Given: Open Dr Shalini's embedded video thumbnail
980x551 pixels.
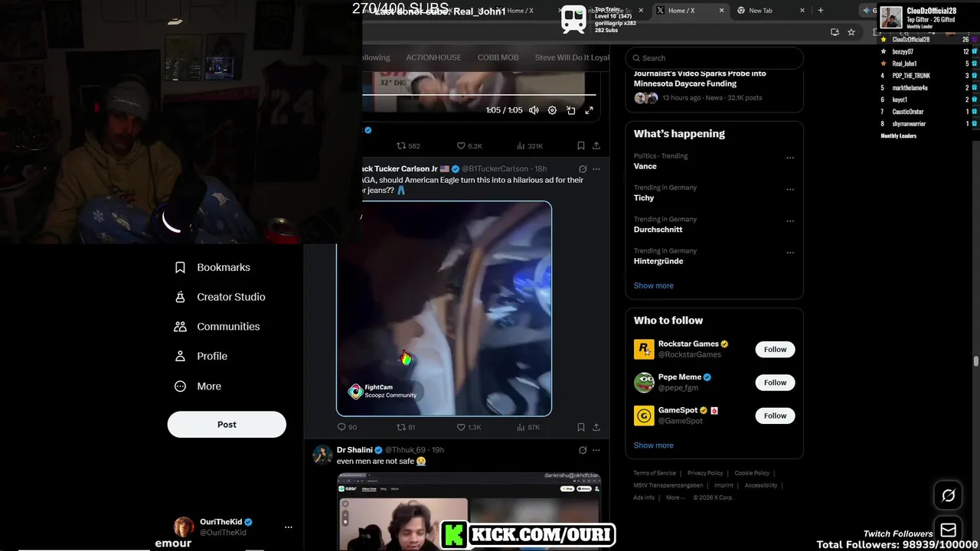Looking at the screenshot, I should coord(469,511).
